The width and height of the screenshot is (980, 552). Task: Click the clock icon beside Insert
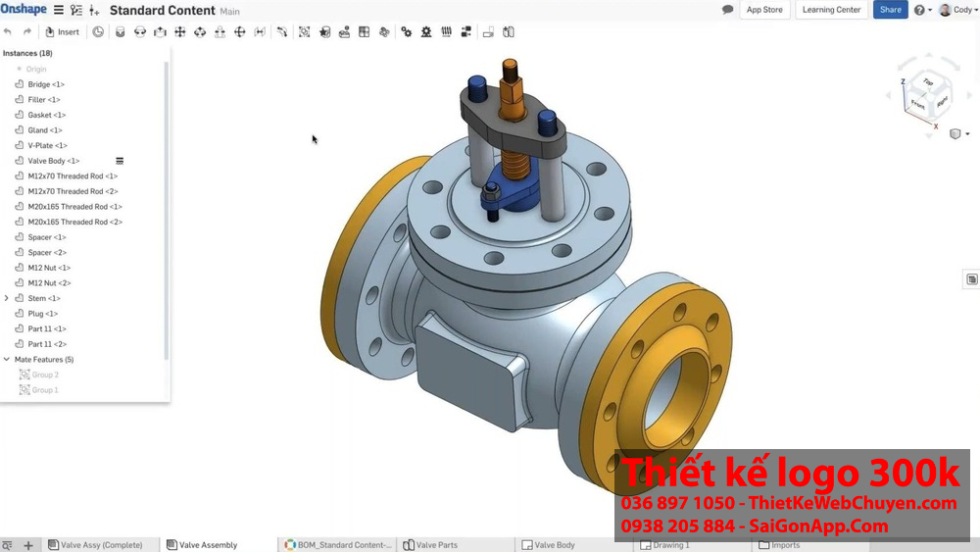coord(98,32)
